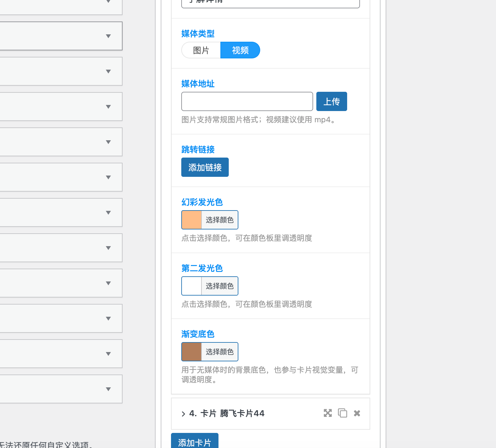This screenshot has width=496, height=448.
Task: Select 图片 media type option
Action: point(201,50)
